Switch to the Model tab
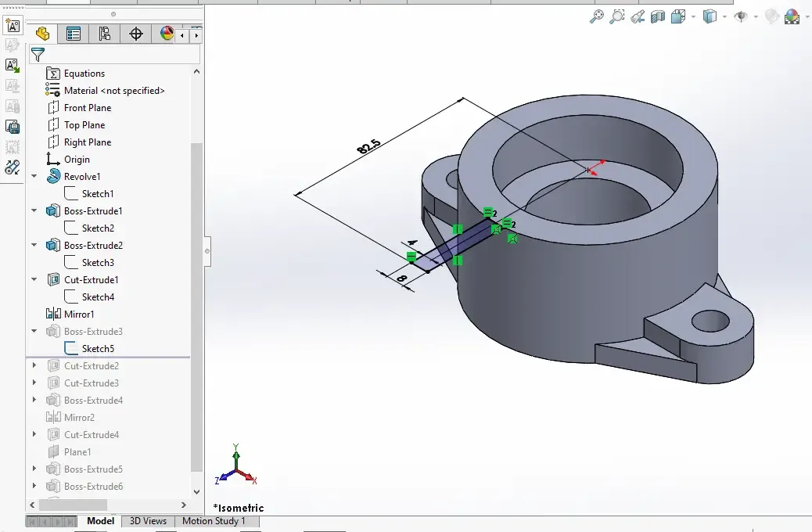The height and width of the screenshot is (532, 812). pyautogui.click(x=100, y=521)
